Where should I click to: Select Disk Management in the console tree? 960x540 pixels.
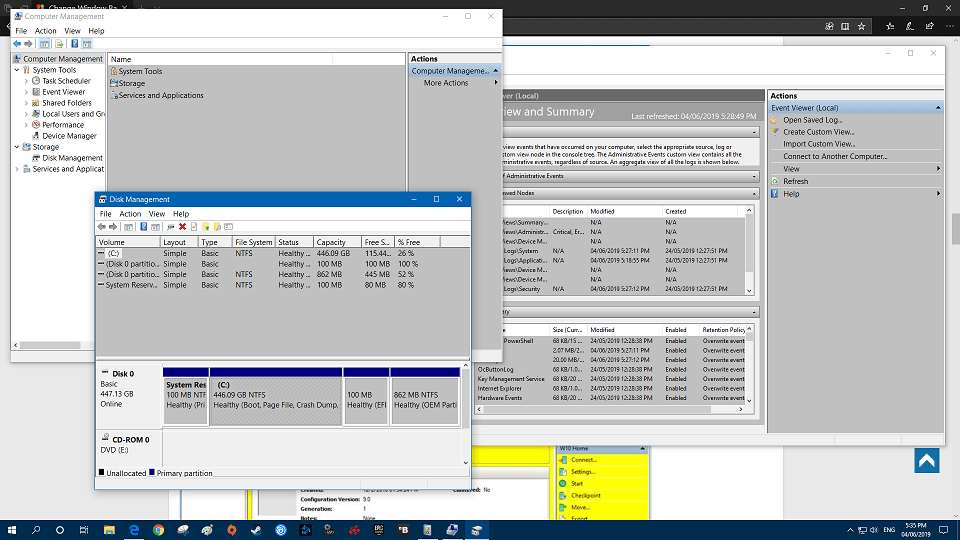tap(72, 158)
